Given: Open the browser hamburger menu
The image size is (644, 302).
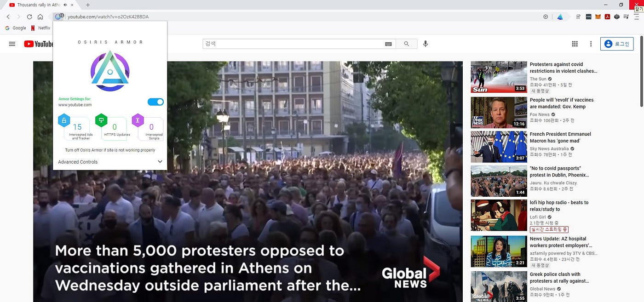Looking at the screenshot, I should coord(636,17).
